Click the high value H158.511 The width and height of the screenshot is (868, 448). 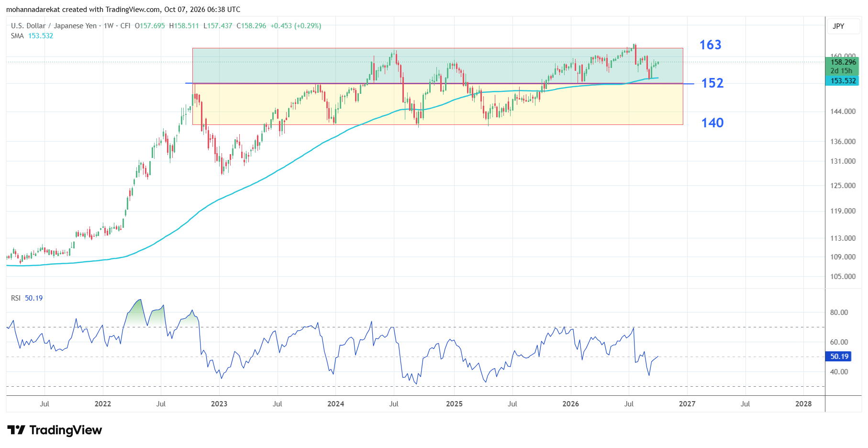(x=184, y=26)
